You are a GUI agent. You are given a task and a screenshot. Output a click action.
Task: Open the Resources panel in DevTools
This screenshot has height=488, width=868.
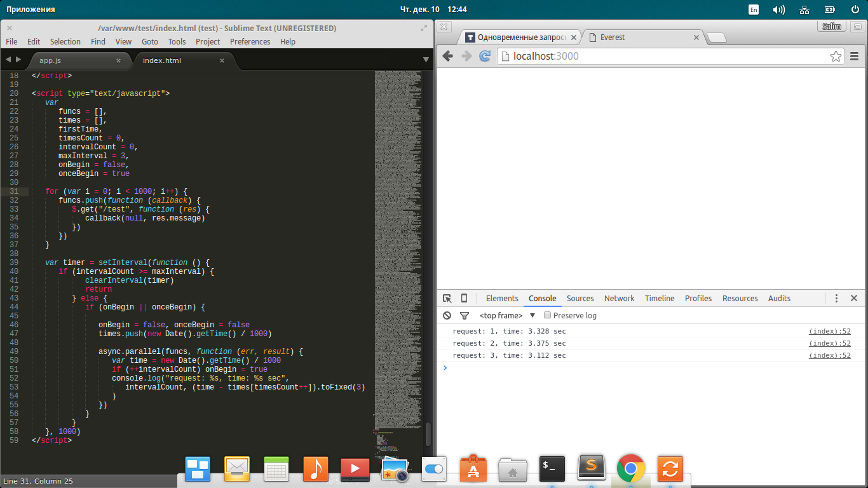coord(740,298)
